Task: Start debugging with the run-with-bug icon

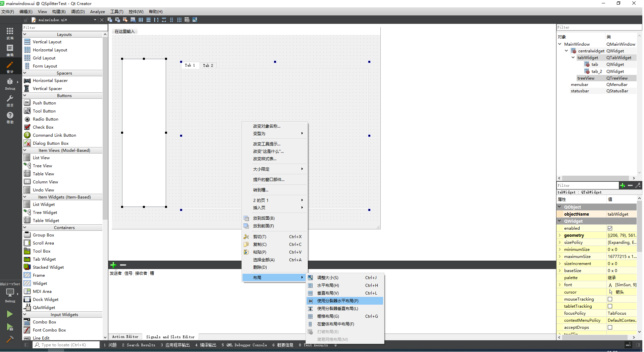Action: click(x=10, y=327)
